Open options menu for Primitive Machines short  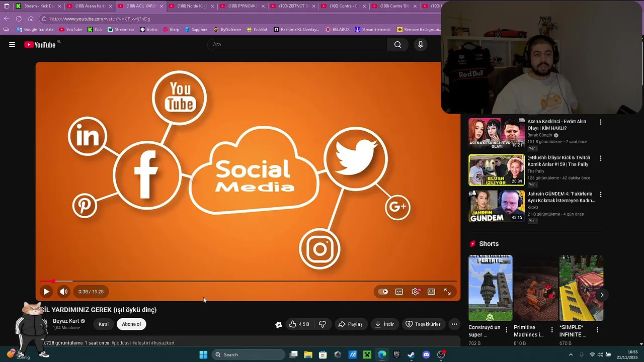[552, 330]
